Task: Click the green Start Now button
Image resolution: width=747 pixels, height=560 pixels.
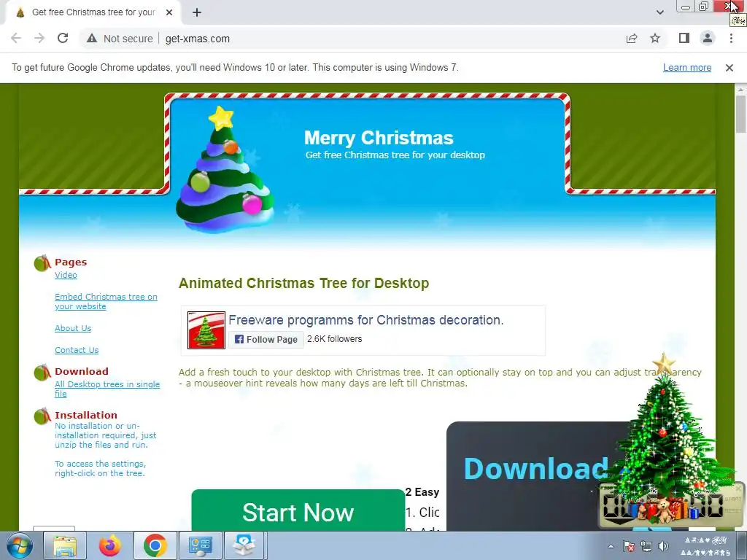Action: coord(298,510)
